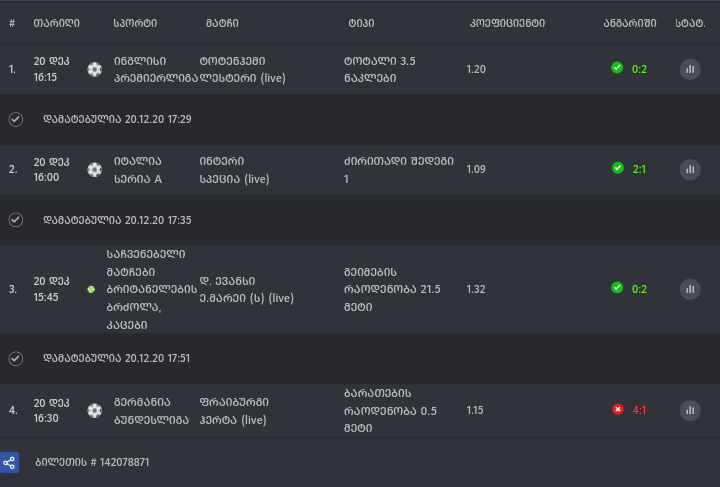Click the green tennis ball sport icon
Screen dimensions: 720x487
tap(91, 289)
